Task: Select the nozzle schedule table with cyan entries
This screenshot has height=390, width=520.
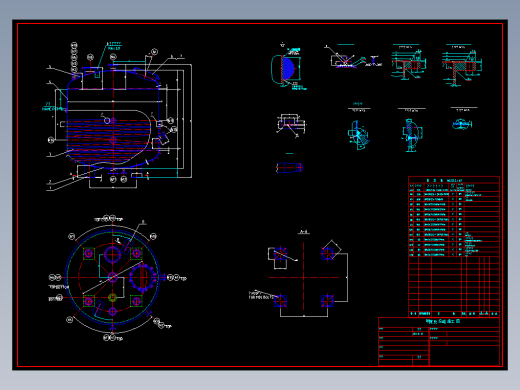Action: [x=454, y=217]
